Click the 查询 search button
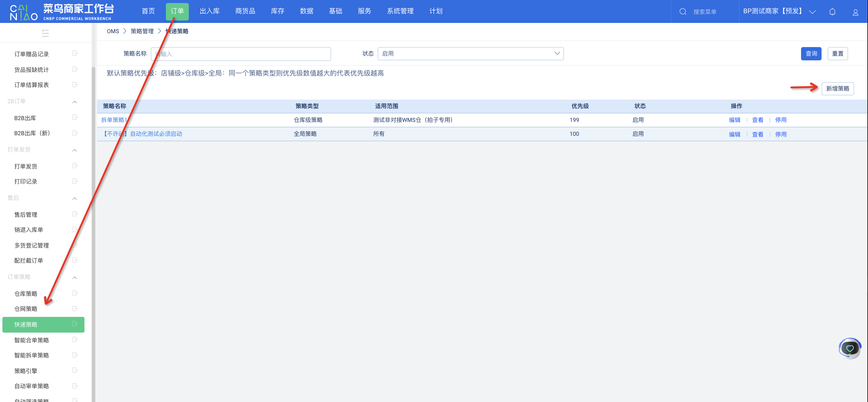This screenshot has height=402, width=868. coord(811,54)
